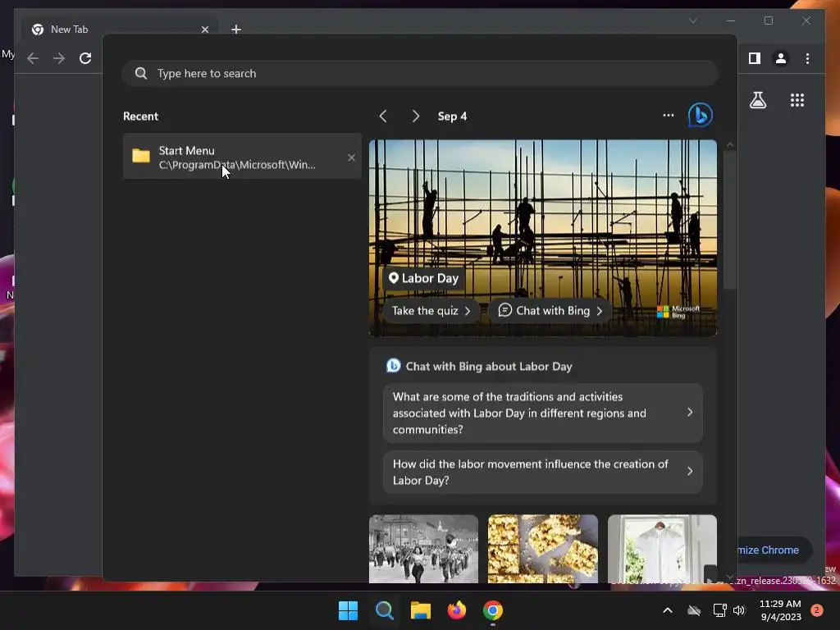Image resolution: width=840 pixels, height=630 pixels.
Task: Open Chrome tab search dropdown arrow
Action: pyautogui.click(x=692, y=21)
